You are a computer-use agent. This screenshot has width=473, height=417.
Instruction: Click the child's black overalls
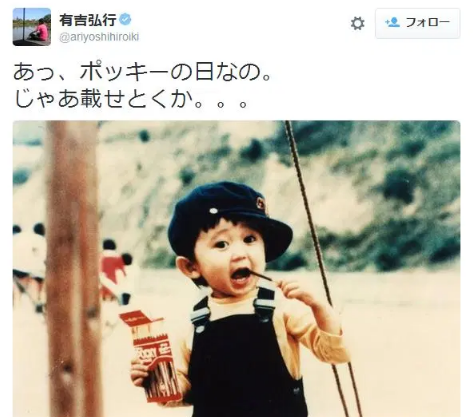(x=246, y=358)
